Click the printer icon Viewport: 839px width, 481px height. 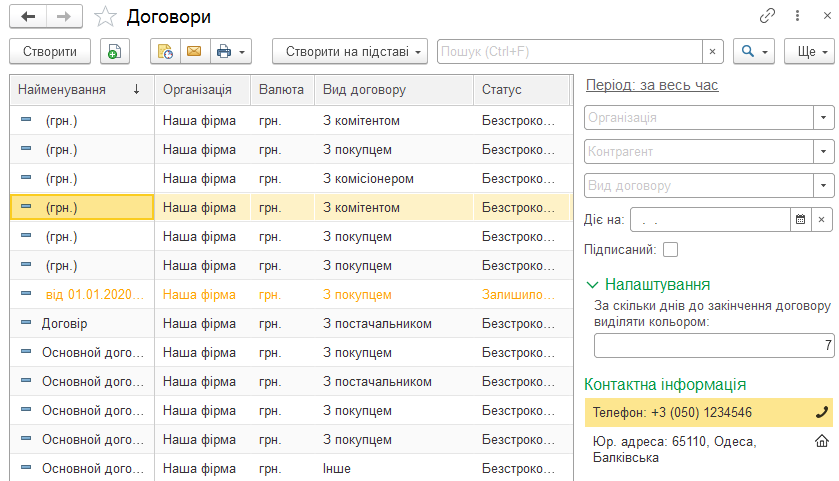(224, 51)
